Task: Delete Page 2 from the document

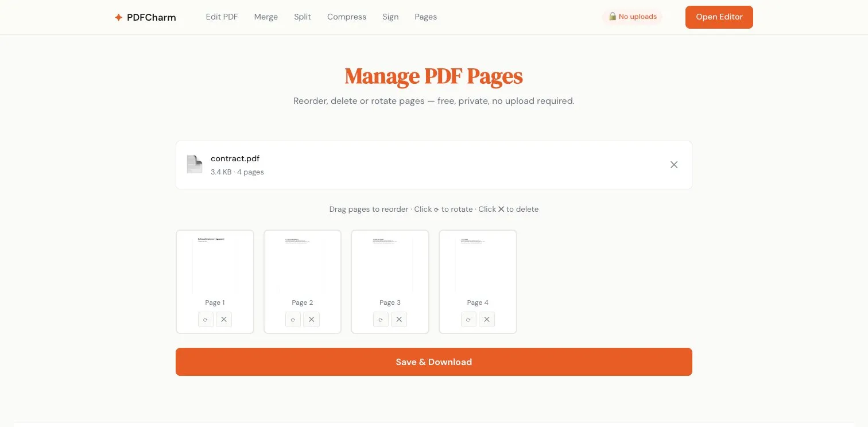Action: (311, 319)
